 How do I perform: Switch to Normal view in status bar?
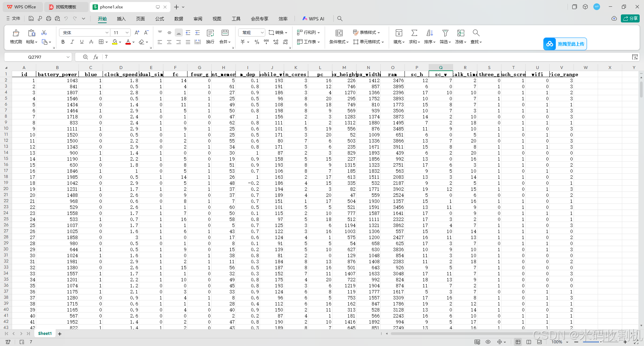(x=518, y=342)
